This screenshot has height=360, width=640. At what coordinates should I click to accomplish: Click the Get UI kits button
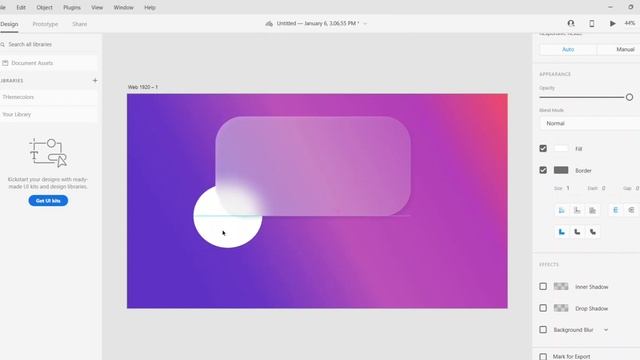click(x=48, y=201)
